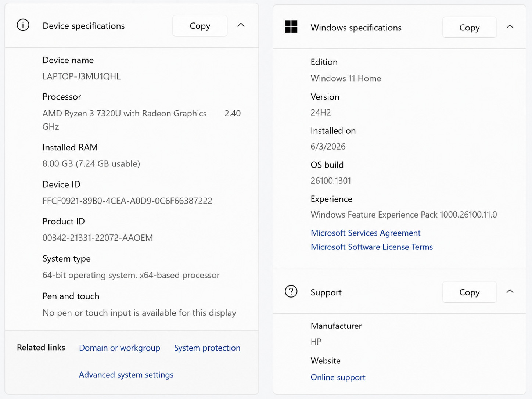Select the installed on date 6/3/2026

pos(328,147)
